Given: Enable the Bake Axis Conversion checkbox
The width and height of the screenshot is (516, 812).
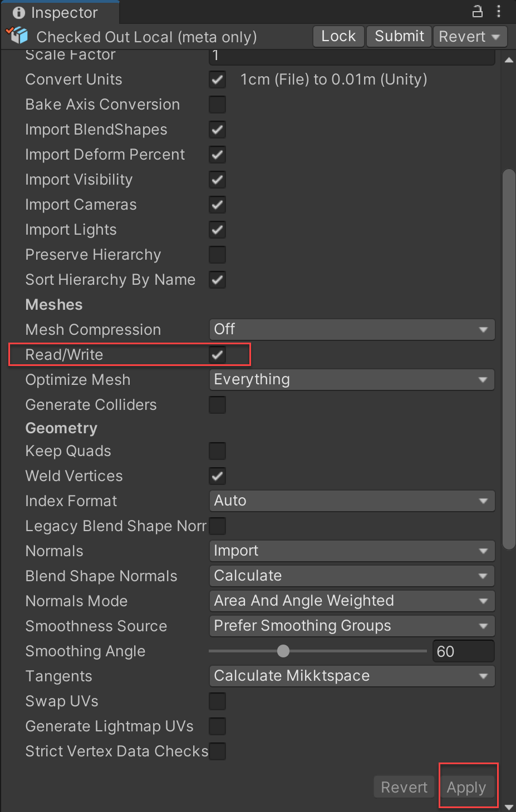Looking at the screenshot, I should pyautogui.click(x=217, y=105).
